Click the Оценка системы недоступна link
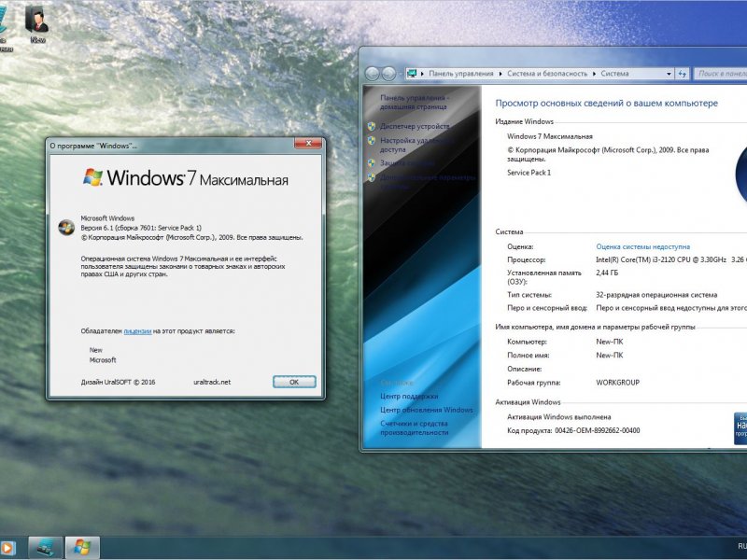 click(642, 246)
